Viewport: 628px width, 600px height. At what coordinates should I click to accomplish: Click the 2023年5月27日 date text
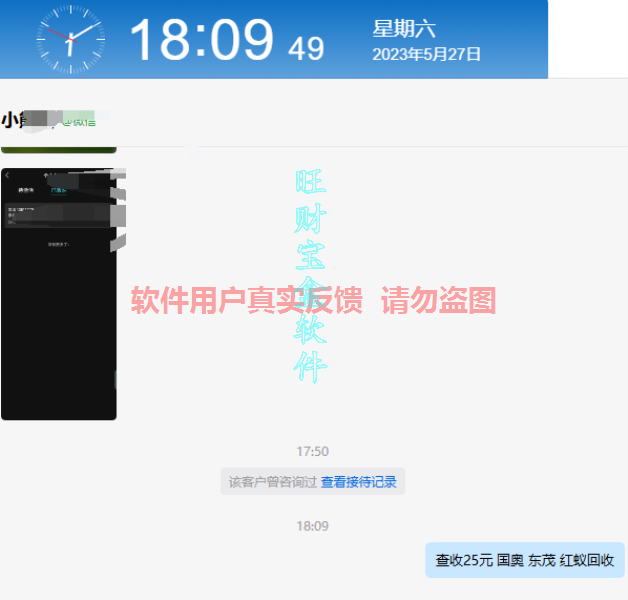click(426, 54)
